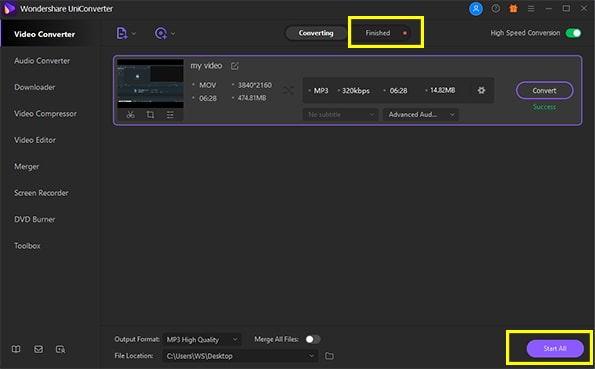Open the No subtitle dropdown
595x369 pixels.
click(340, 115)
